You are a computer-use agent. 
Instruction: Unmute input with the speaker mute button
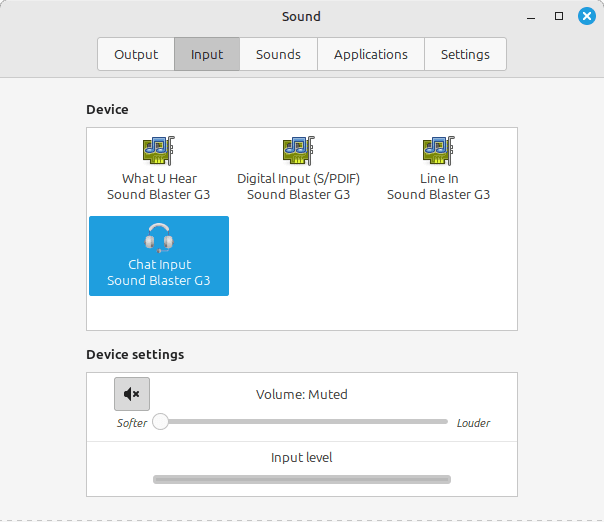[x=132, y=394]
